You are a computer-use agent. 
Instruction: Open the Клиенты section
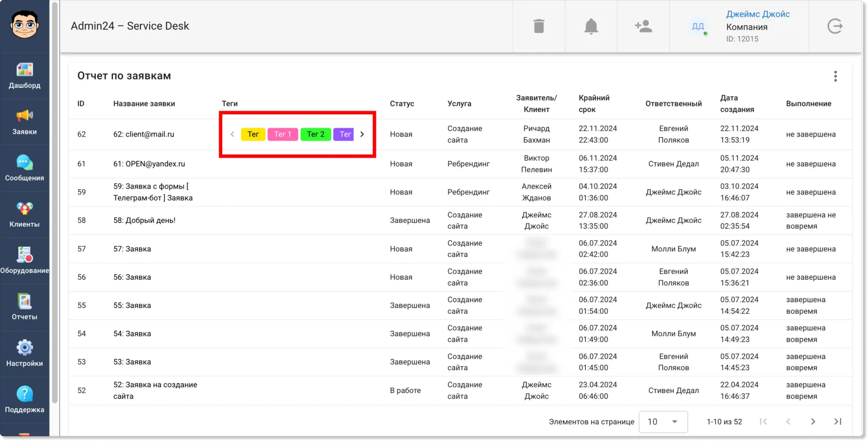point(24,215)
